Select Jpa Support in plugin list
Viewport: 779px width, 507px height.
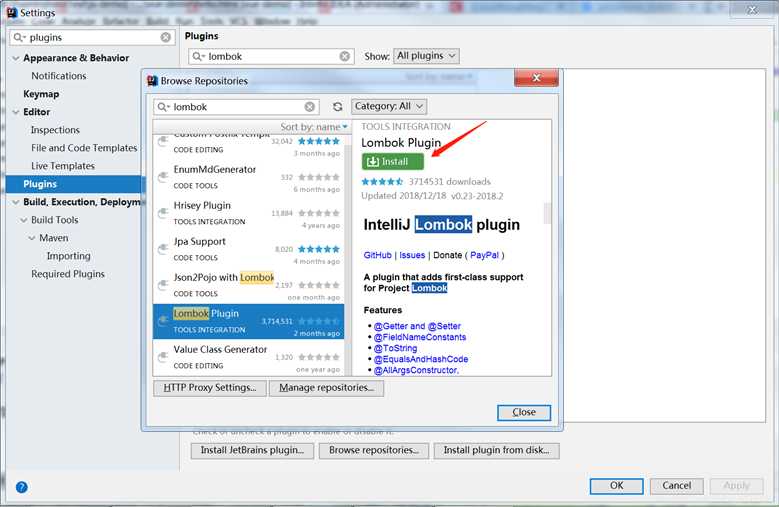248,250
